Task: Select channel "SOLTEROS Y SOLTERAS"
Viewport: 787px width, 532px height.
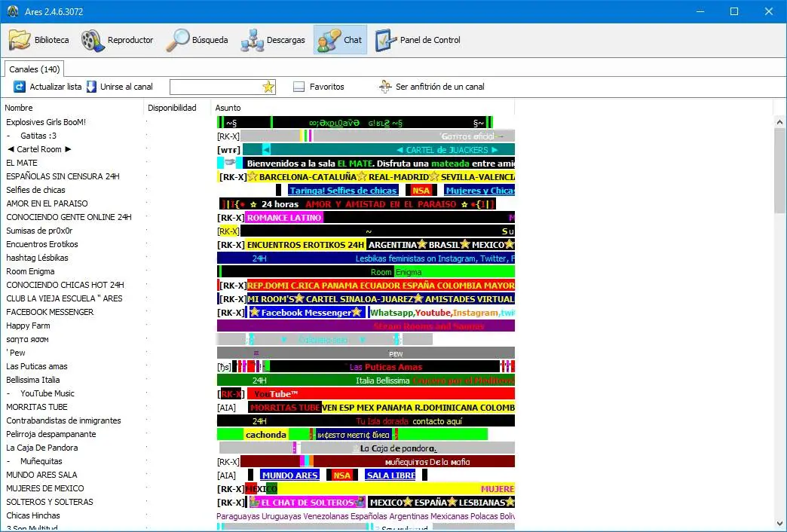Action: point(50,501)
